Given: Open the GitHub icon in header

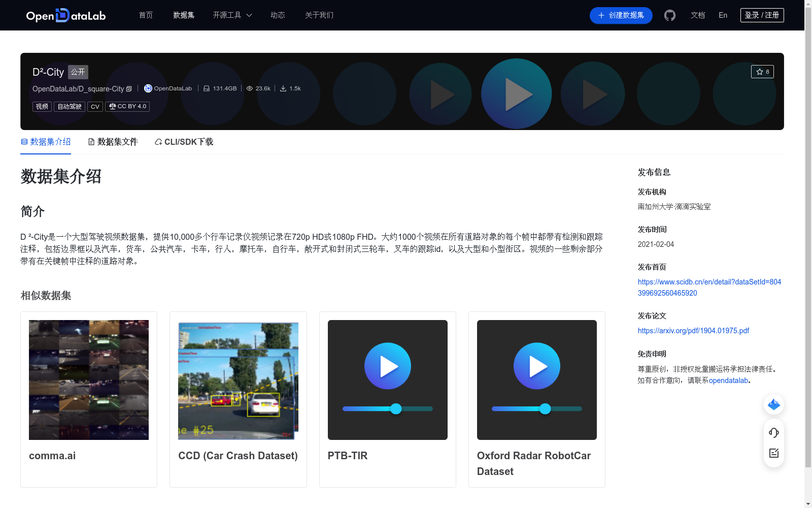Looking at the screenshot, I should [x=670, y=15].
